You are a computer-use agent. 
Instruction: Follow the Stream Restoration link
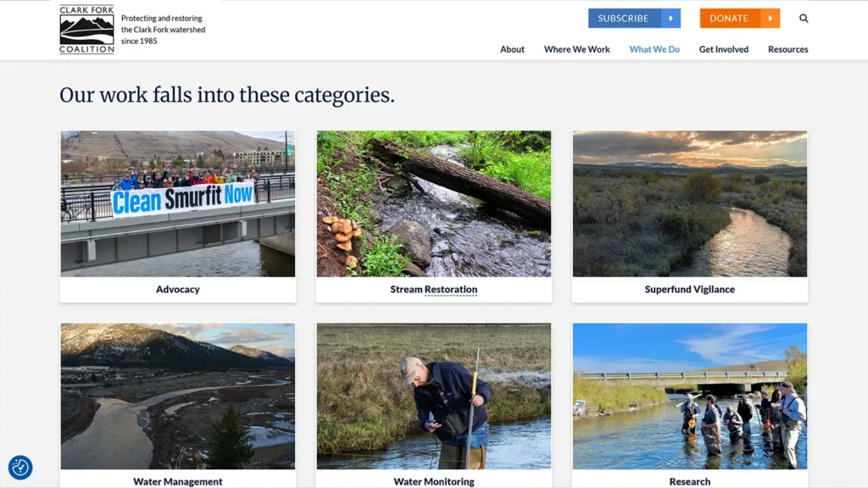click(x=433, y=290)
